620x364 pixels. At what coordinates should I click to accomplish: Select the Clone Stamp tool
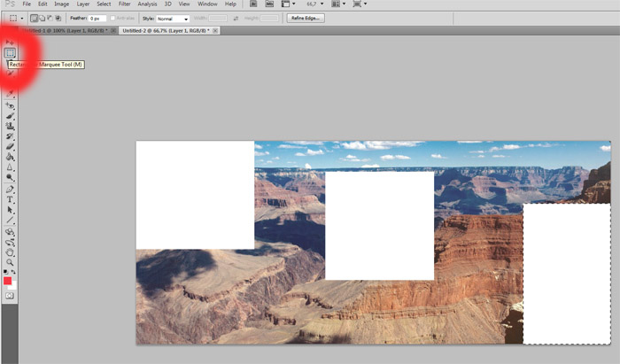pyautogui.click(x=10, y=126)
